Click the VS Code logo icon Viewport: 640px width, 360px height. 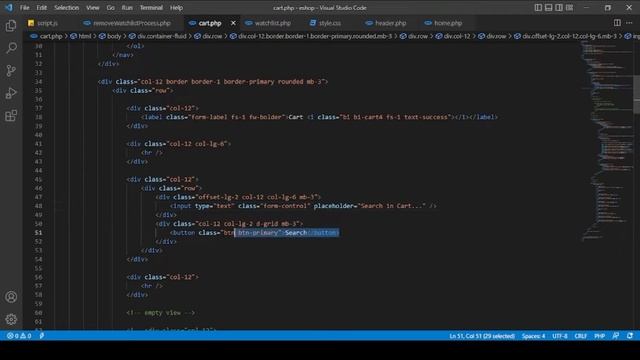9,7
